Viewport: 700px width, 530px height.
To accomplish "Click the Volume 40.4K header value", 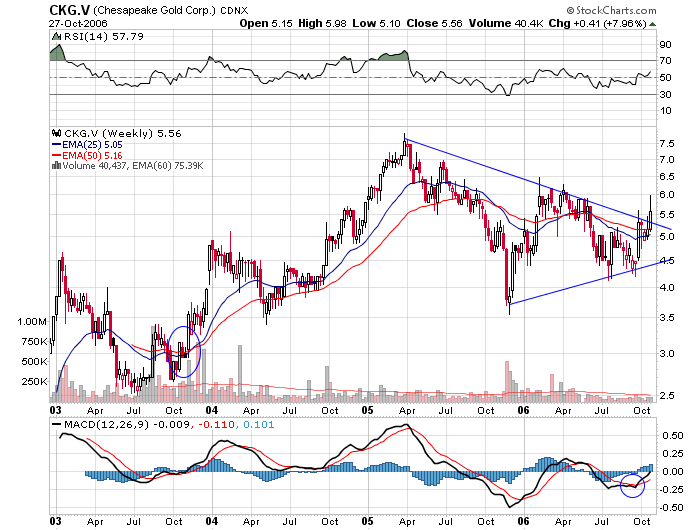I will (x=505, y=23).
